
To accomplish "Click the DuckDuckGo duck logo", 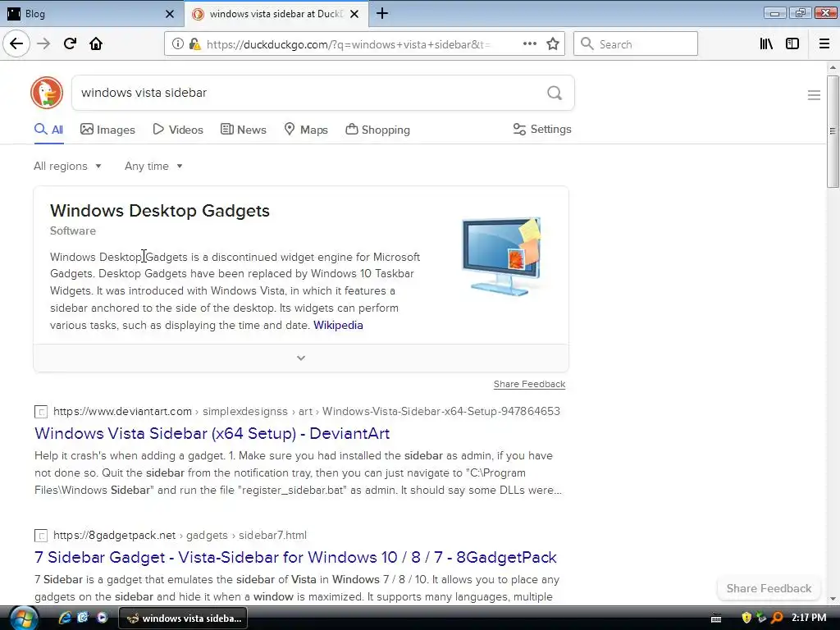I will 47,93.
